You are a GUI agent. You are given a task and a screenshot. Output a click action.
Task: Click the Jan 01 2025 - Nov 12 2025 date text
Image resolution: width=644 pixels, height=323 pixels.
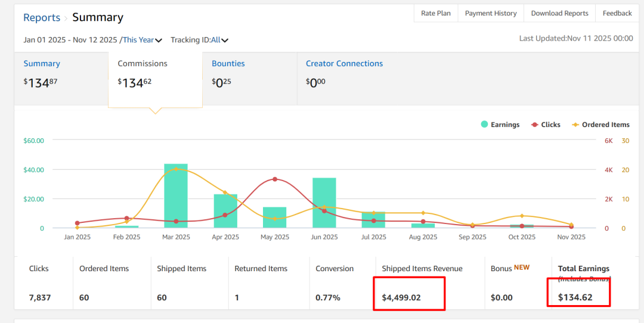click(72, 40)
